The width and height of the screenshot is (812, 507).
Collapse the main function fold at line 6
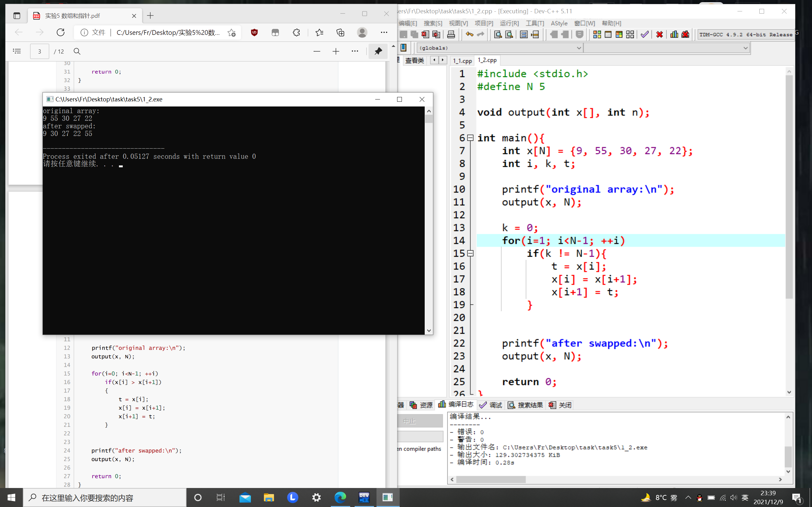coord(470,138)
